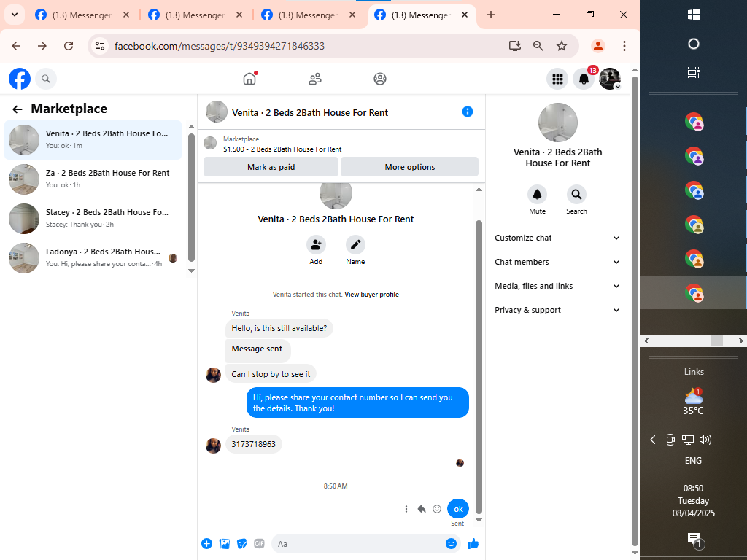Open Za 2 Beds 2Bath conversation
Screen dimensions: 747x560
[x=93, y=179]
